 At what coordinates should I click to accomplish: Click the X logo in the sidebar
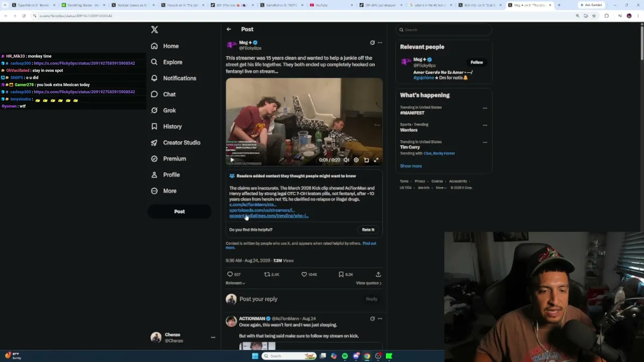point(154,30)
